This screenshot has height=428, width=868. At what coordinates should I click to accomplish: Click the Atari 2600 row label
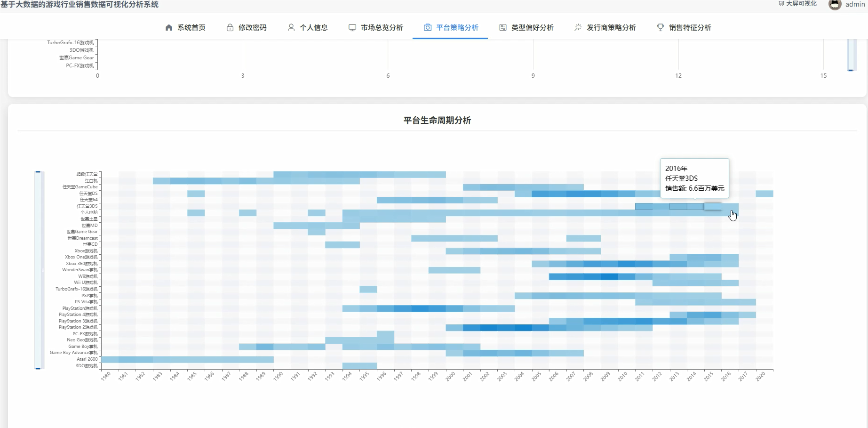click(x=87, y=359)
